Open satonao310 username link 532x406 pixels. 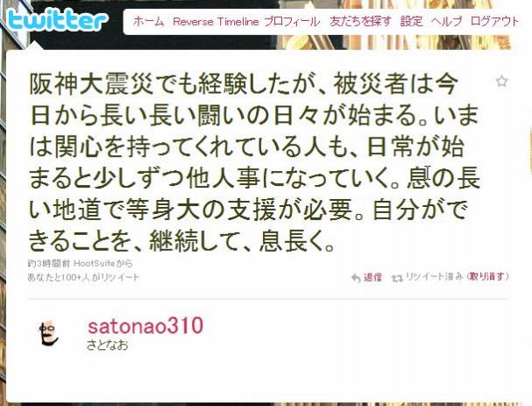point(145,325)
